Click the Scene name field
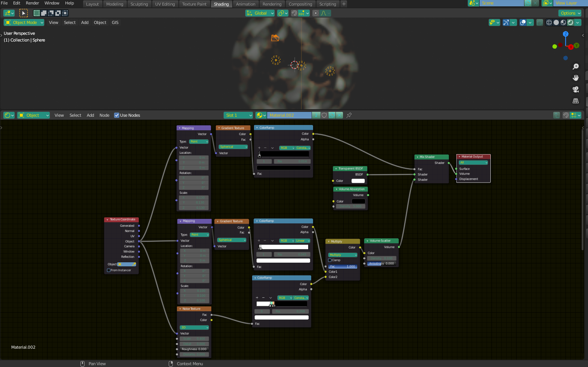This screenshot has width=588, height=367. pos(502,3)
